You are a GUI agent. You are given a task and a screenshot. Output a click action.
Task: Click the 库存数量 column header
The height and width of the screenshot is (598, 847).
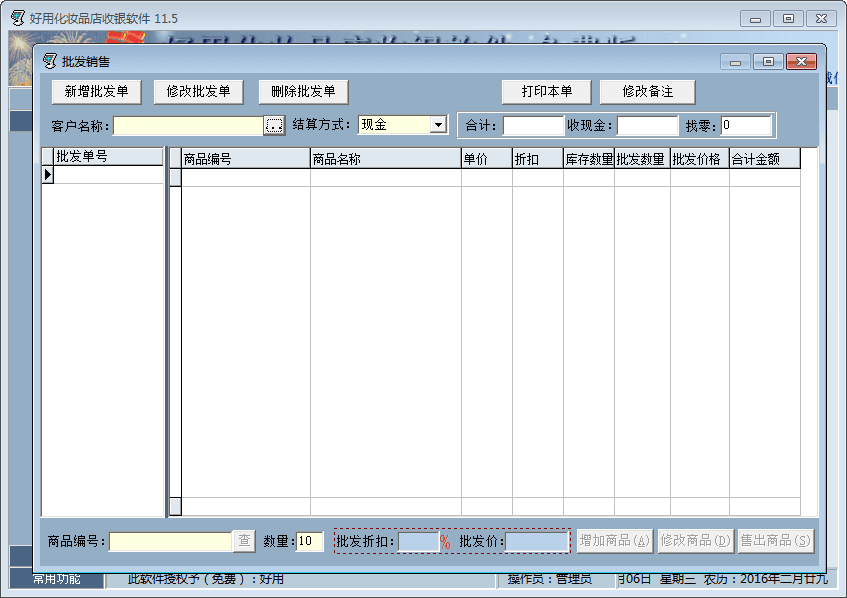589,158
